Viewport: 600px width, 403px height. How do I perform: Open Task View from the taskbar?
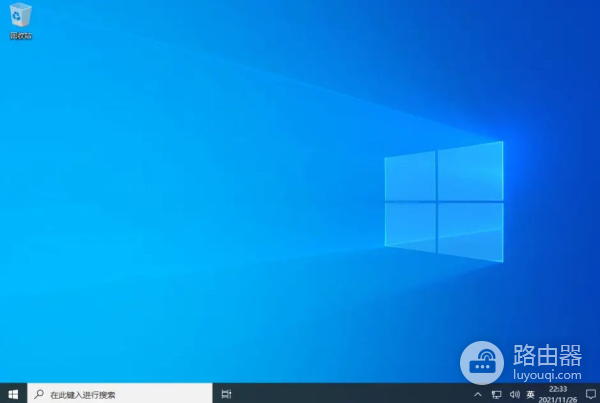[x=226, y=394]
